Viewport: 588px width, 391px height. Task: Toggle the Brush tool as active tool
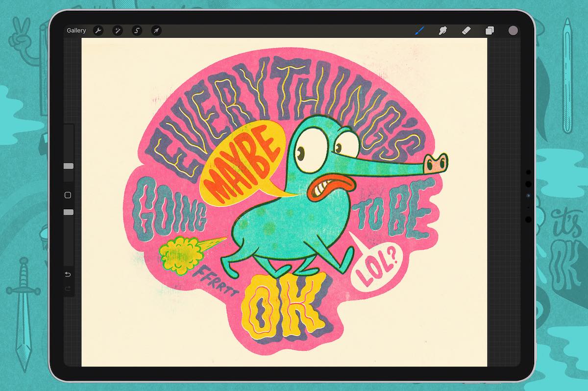[419, 29]
